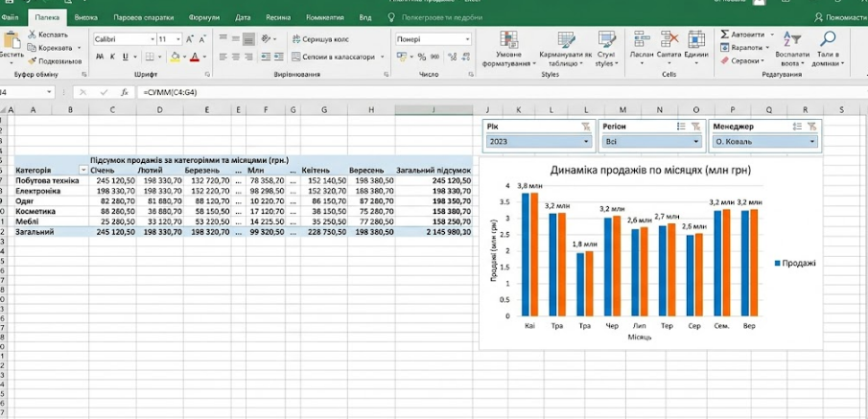Select the Format Painter brush icon

(x=32, y=61)
